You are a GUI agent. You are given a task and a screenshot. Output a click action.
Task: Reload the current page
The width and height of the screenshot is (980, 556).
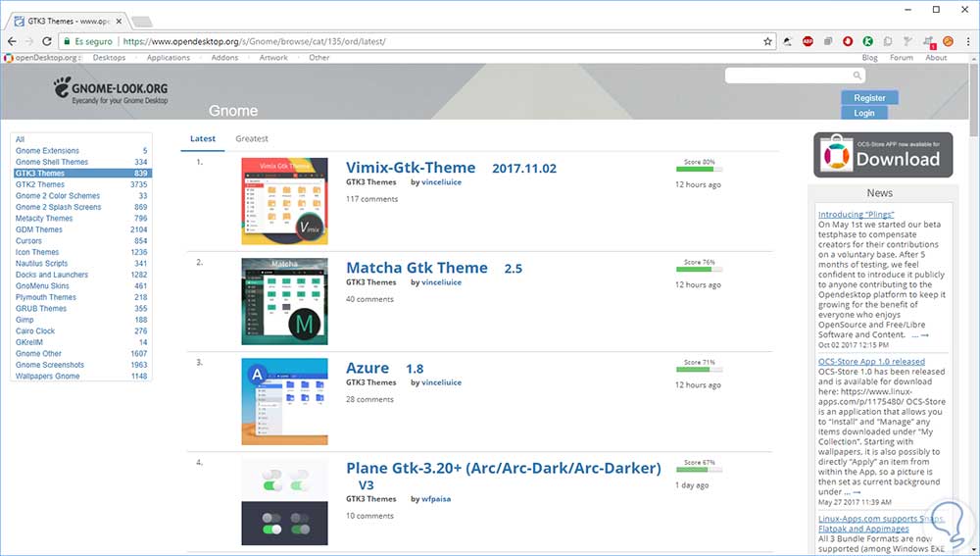tap(46, 41)
